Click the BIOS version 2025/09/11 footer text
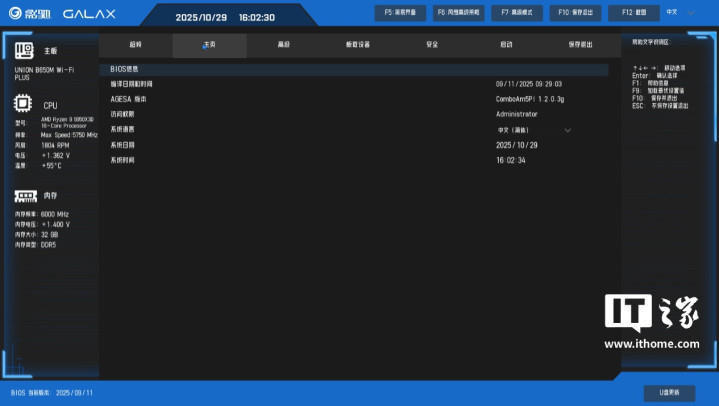 tap(52, 393)
